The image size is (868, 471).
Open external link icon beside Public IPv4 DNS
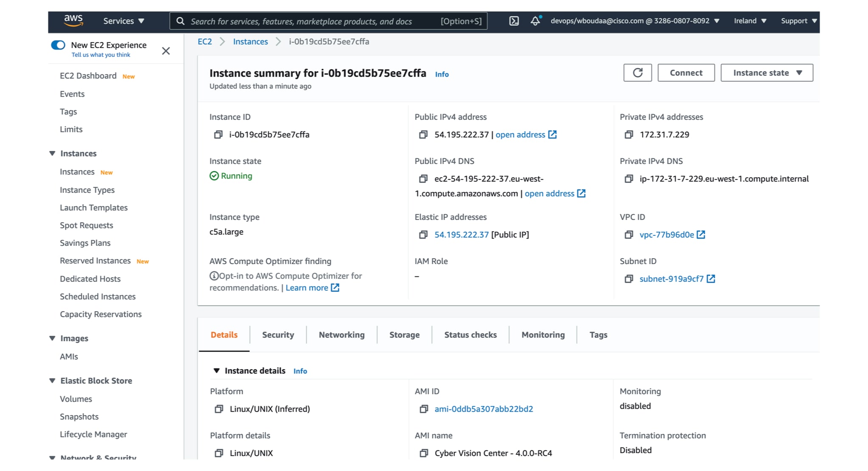coord(581,193)
